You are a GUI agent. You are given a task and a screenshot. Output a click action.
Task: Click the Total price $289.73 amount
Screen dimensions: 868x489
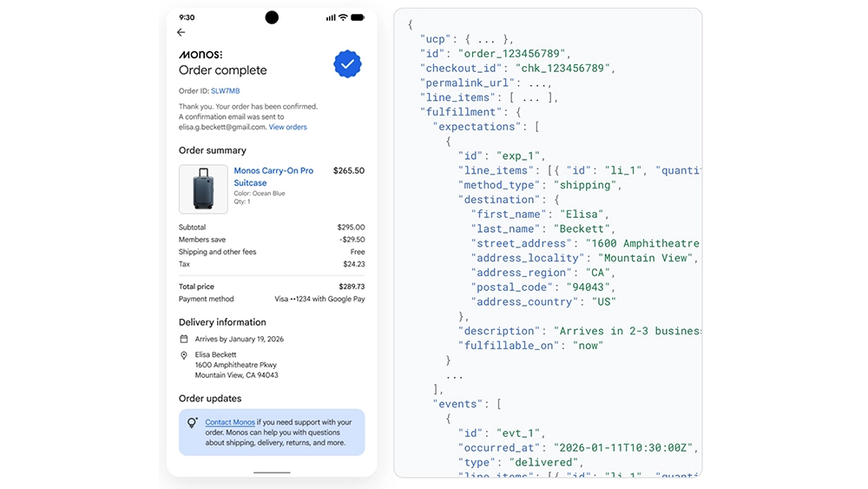(352, 287)
